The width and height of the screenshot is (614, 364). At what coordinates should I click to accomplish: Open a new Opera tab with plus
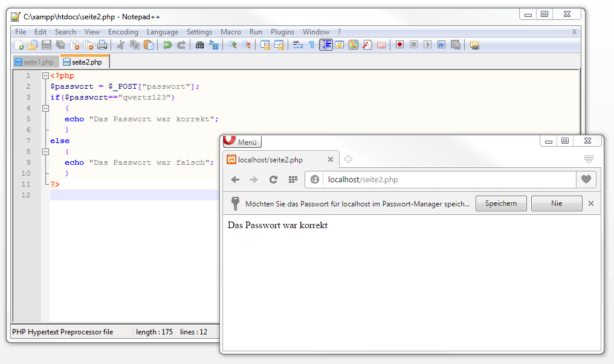click(348, 159)
